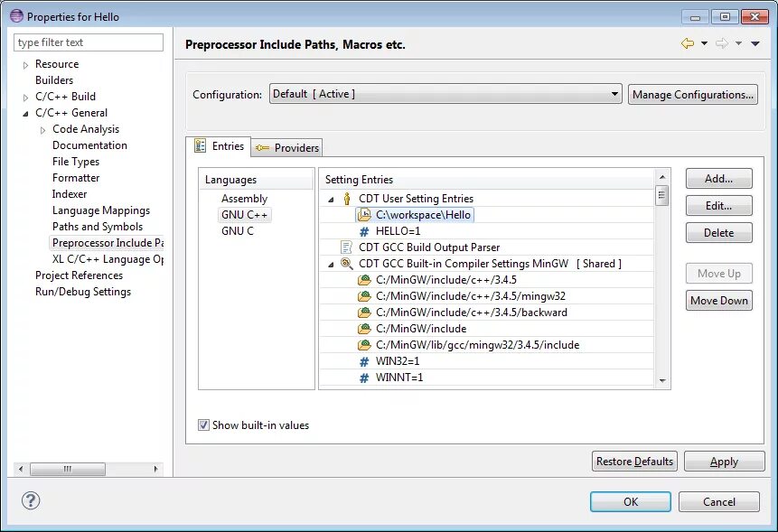Image resolution: width=778 pixels, height=532 pixels.
Task: Click the Entries tab icon
Action: click(x=200, y=145)
